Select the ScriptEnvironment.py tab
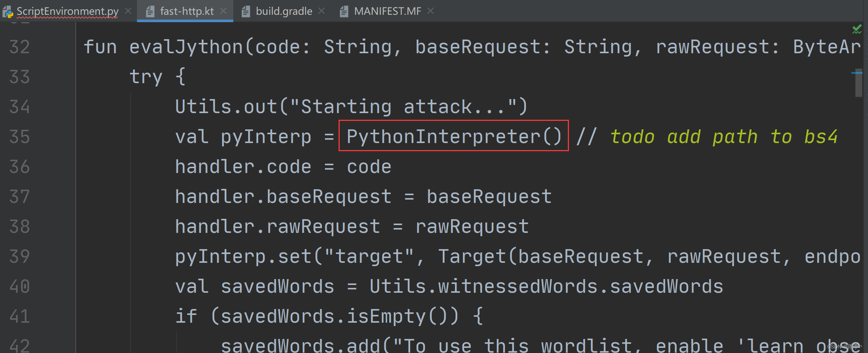Screen dimensions: 868x353 [66, 11]
